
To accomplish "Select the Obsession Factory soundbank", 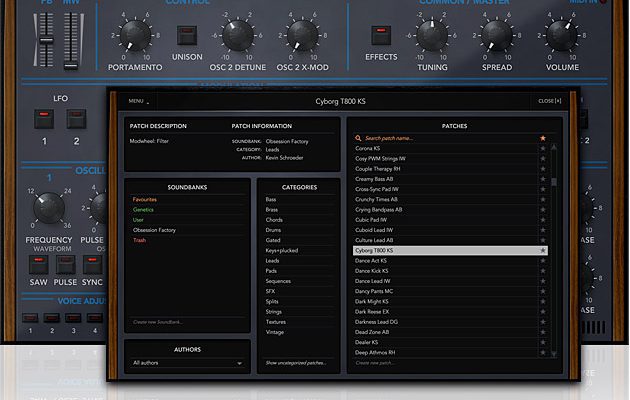I will (x=153, y=230).
